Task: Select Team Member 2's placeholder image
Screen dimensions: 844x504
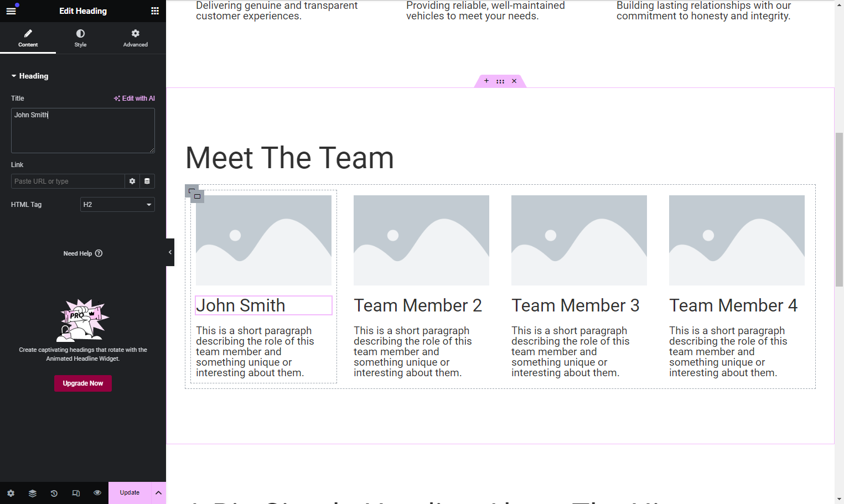Action: click(421, 240)
